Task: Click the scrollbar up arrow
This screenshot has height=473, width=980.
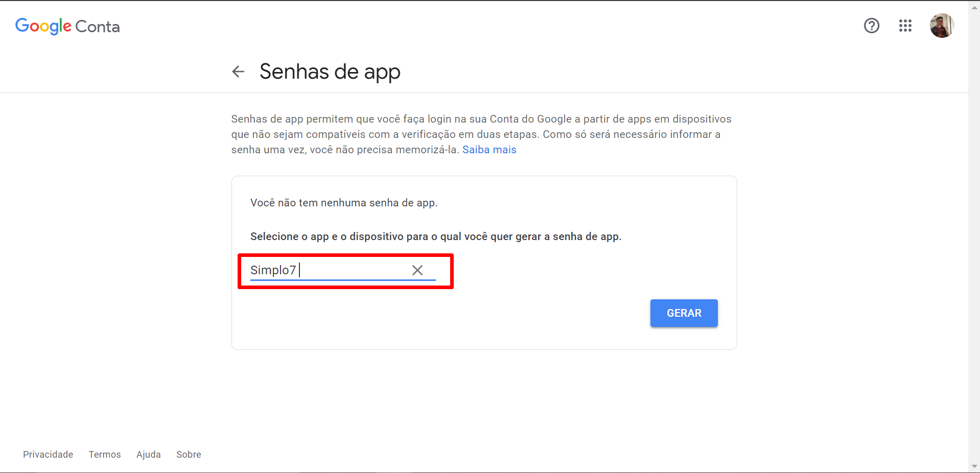Action: click(x=974, y=7)
